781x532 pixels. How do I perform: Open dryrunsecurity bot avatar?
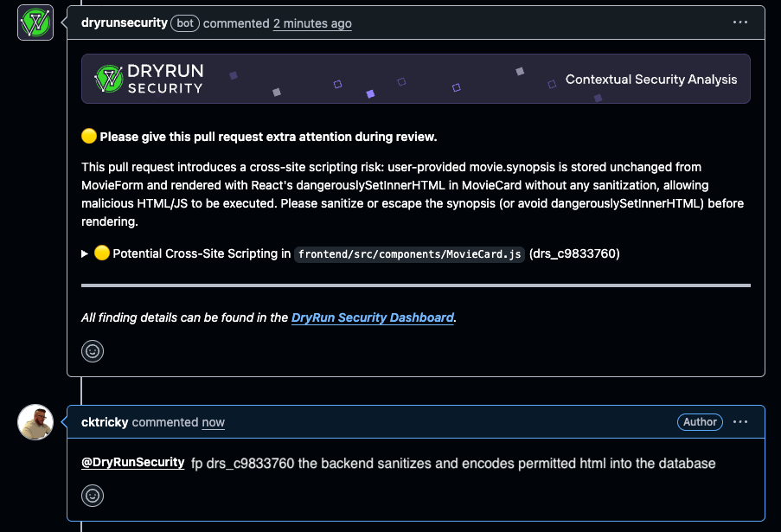[x=35, y=22]
